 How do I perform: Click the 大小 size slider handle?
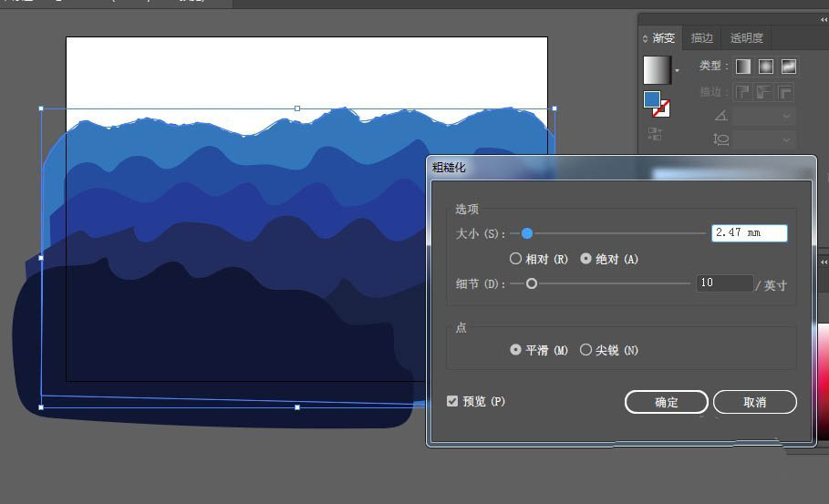pyautogui.click(x=526, y=233)
